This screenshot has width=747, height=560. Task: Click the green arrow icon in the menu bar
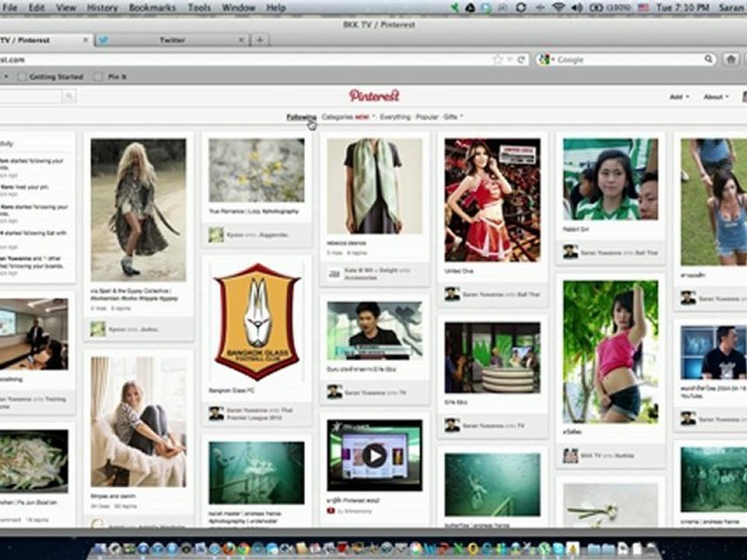455,8
